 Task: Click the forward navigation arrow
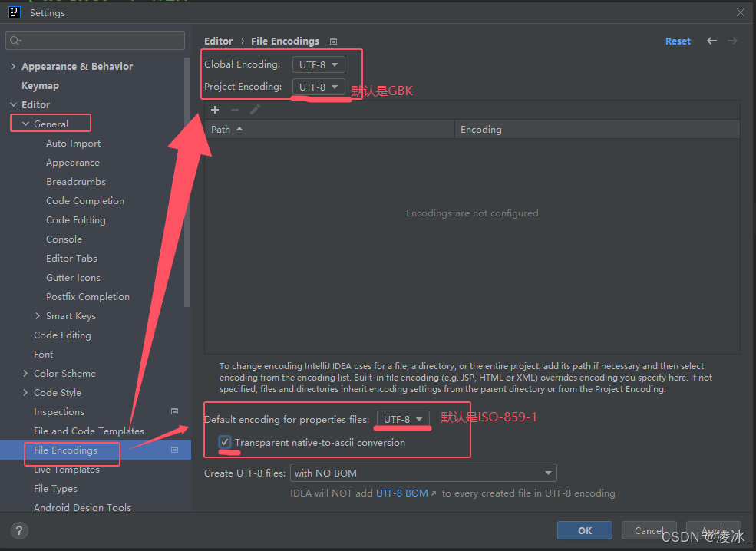click(732, 41)
